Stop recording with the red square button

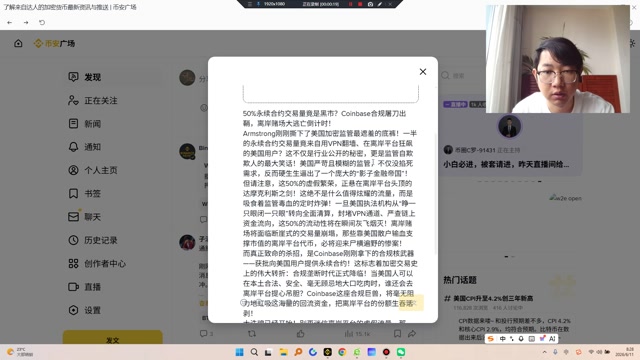[x=360, y=4]
